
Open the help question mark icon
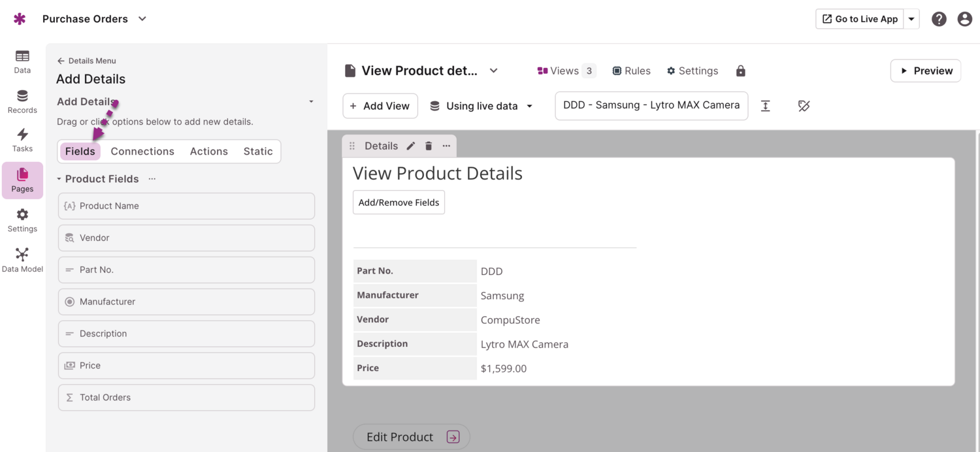(939, 19)
